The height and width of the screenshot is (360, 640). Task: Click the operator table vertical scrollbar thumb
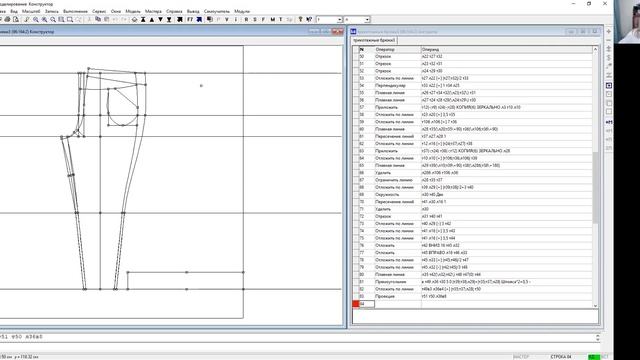click(x=596, y=187)
